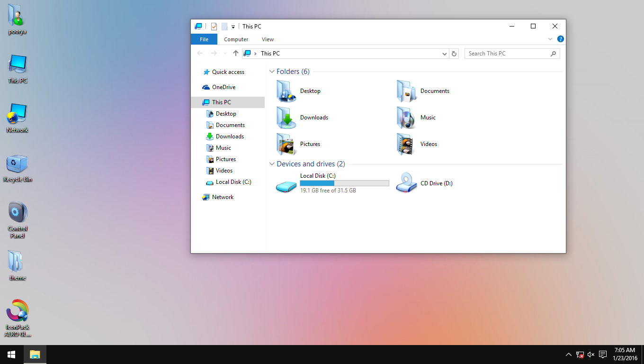Unmute the speaker in the system tray
Viewport: 644px width, 364px height.
(x=590, y=354)
